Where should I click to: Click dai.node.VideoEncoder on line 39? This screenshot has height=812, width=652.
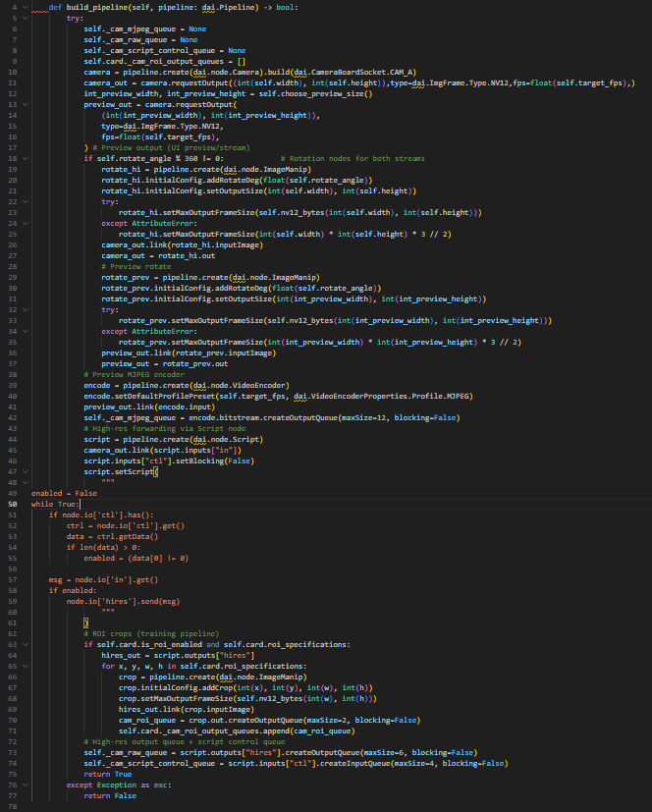click(x=239, y=385)
